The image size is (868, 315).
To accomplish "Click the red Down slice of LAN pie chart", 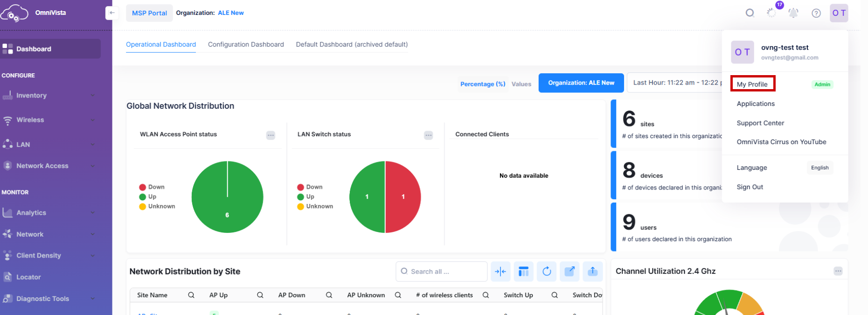I will click(x=403, y=197).
